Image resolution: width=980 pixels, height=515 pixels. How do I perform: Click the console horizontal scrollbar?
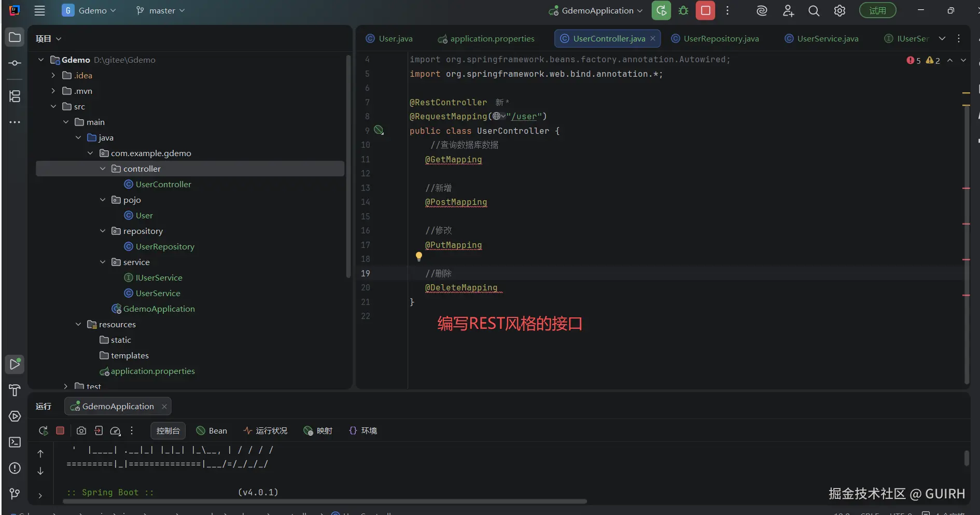coord(325,502)
